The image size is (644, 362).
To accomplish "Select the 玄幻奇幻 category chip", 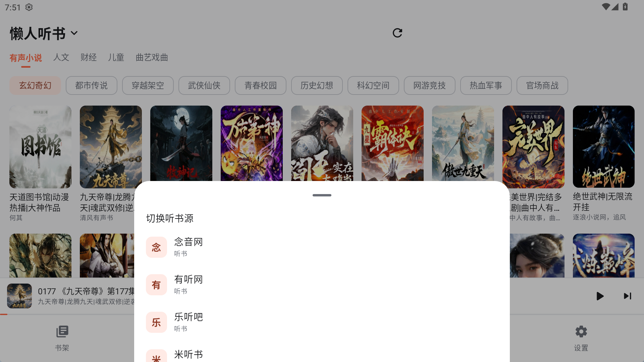I will click(35, 85).
